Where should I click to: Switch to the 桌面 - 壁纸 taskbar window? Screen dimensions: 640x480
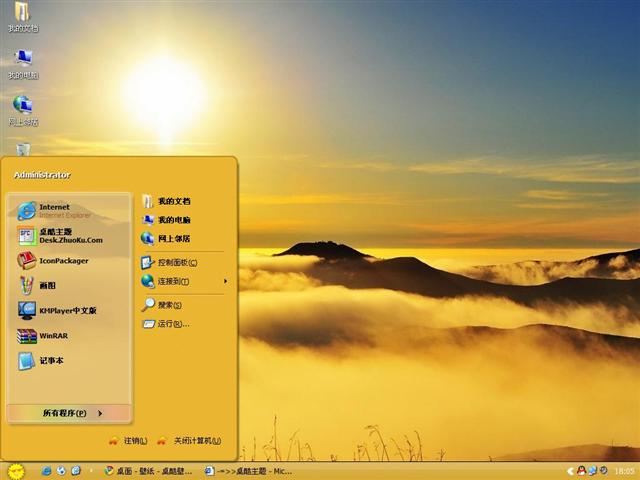(x=149, y=471)
